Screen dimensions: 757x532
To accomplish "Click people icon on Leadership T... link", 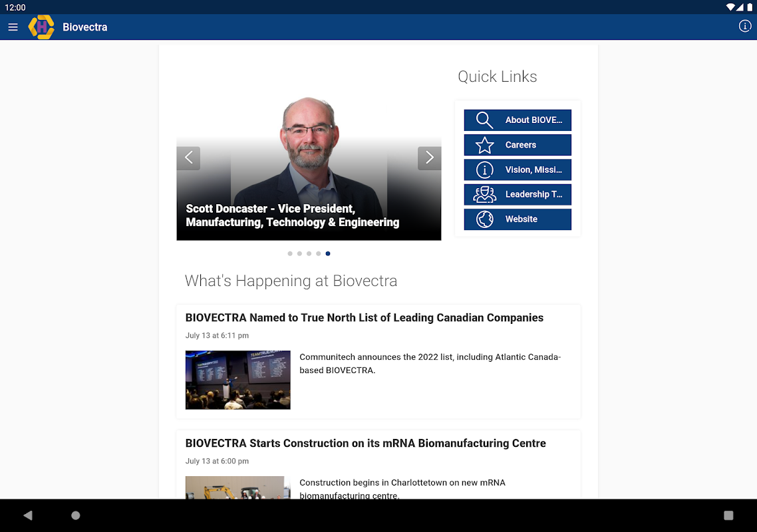I will click(x=484, y=195).
